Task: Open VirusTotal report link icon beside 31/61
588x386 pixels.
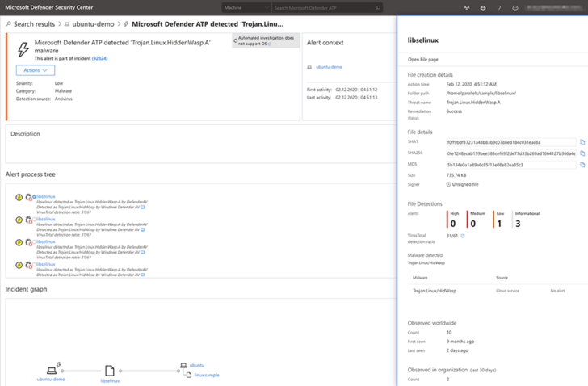Action: pos(463,236)
